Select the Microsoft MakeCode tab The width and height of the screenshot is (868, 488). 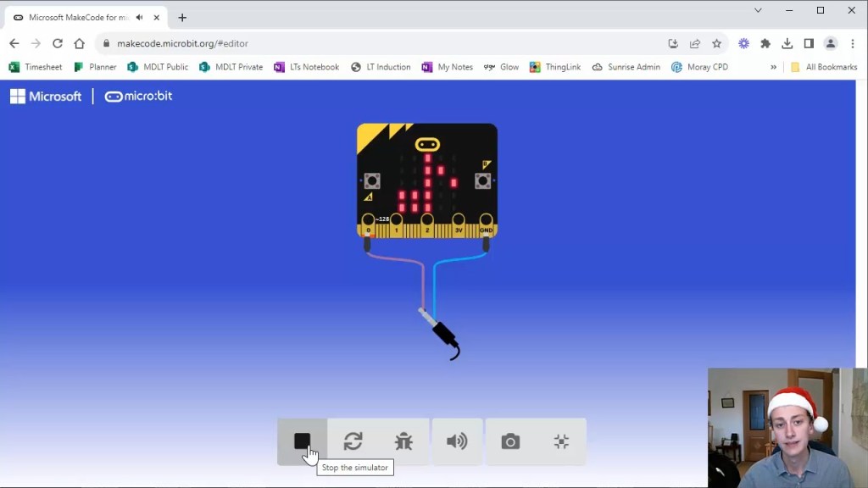click(x=76, y=18)
